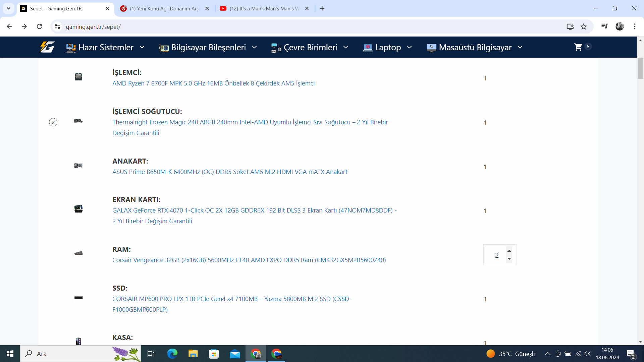Screen dimensions: 644x362
Task: Open ASUS Prime B650M-K product link
Action: pyautogui.click(x=230, y=172)
